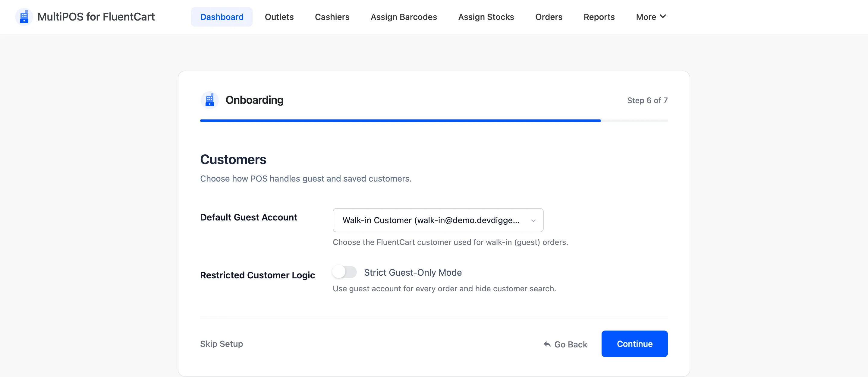
Task: Open the Default Guest Account dropdown
Action: 438,220
